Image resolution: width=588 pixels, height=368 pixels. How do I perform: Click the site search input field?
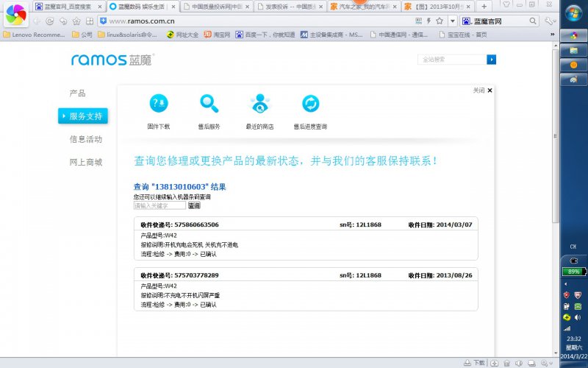(x=452, y=60)
